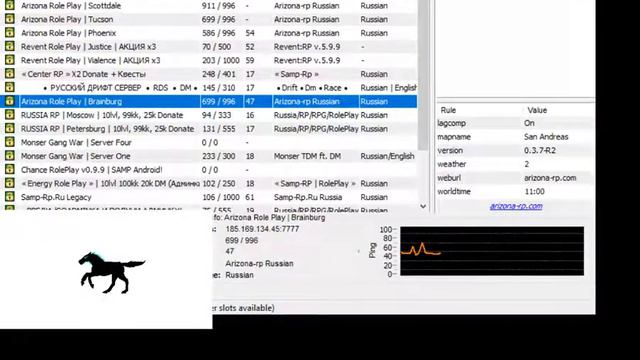Click lock icon of Arizona Role Play Phoenix
Screen dimensions: 640x360
coord(9,33)
